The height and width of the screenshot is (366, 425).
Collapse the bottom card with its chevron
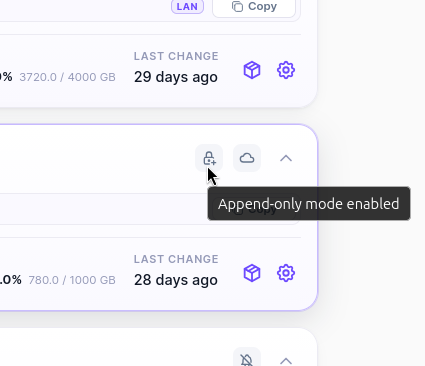point(286,361)
